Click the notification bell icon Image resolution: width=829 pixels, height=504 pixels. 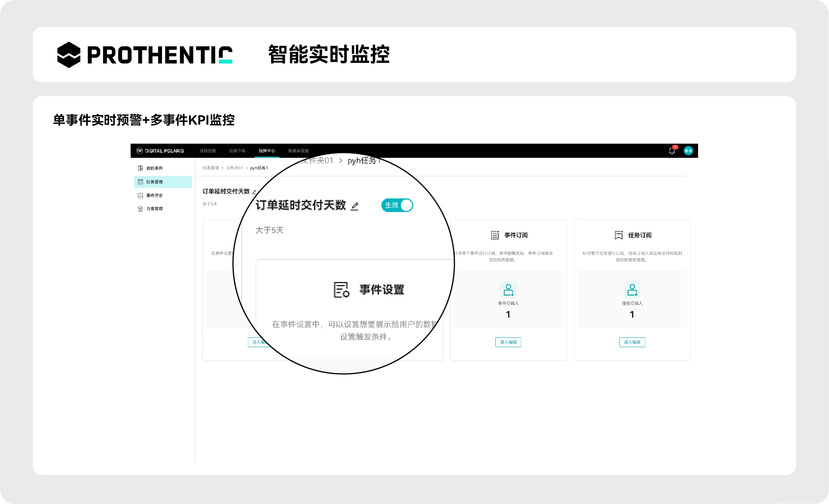click(x=672, y=151)
